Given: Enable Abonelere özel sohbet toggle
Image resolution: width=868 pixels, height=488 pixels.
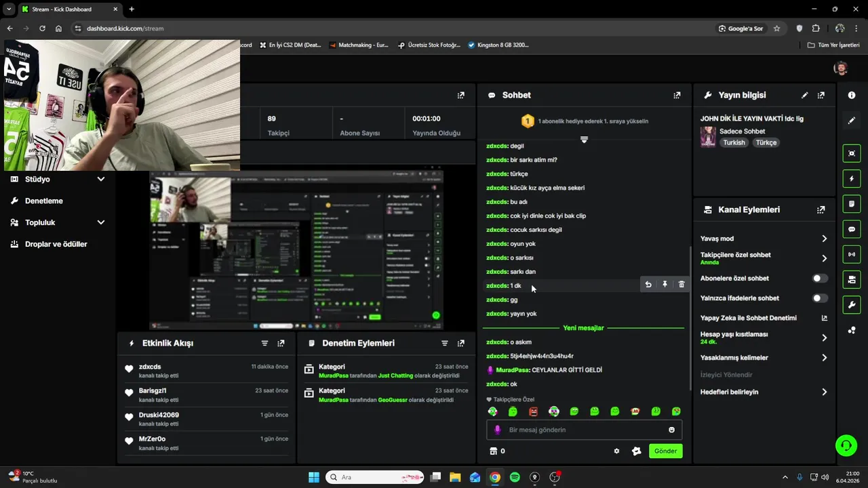Looking at the screenshot, I should click(x=820, y=279).
